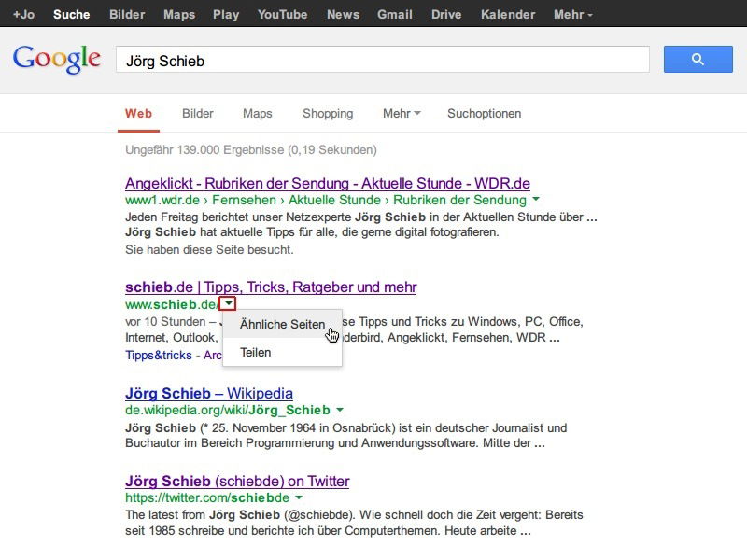This screenshot has height=560, width=747.
Task: Open Suchoptionen search tools
Action: [x=484, y=113]
